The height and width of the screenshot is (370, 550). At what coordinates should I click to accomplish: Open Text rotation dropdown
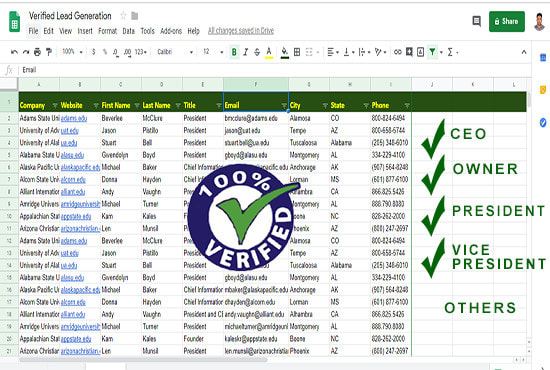(x=380, y=52)
